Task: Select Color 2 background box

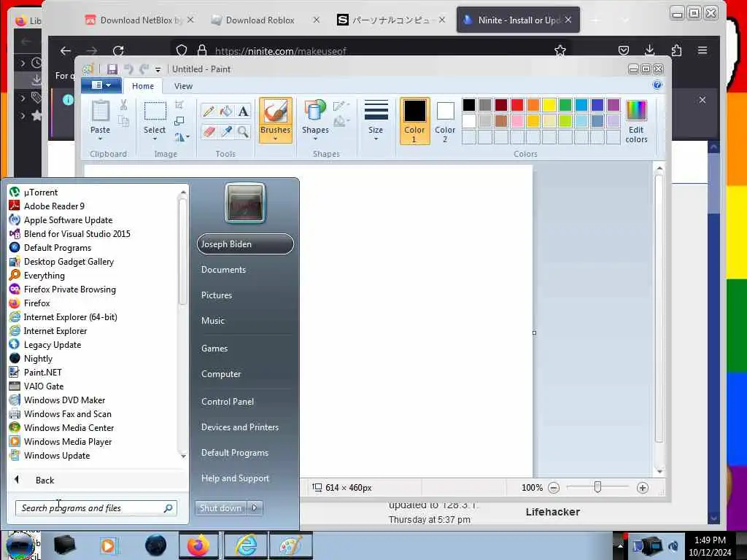Action: (445, 121)
